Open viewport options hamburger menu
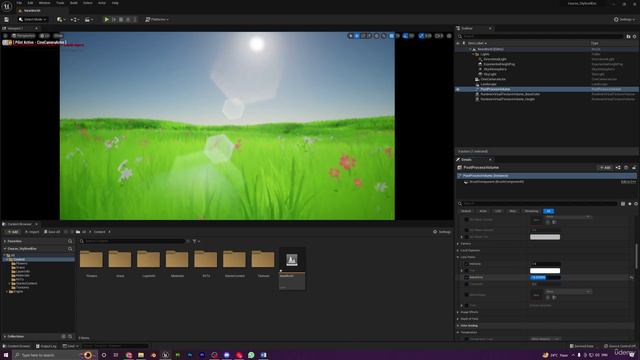 point(5,36)
